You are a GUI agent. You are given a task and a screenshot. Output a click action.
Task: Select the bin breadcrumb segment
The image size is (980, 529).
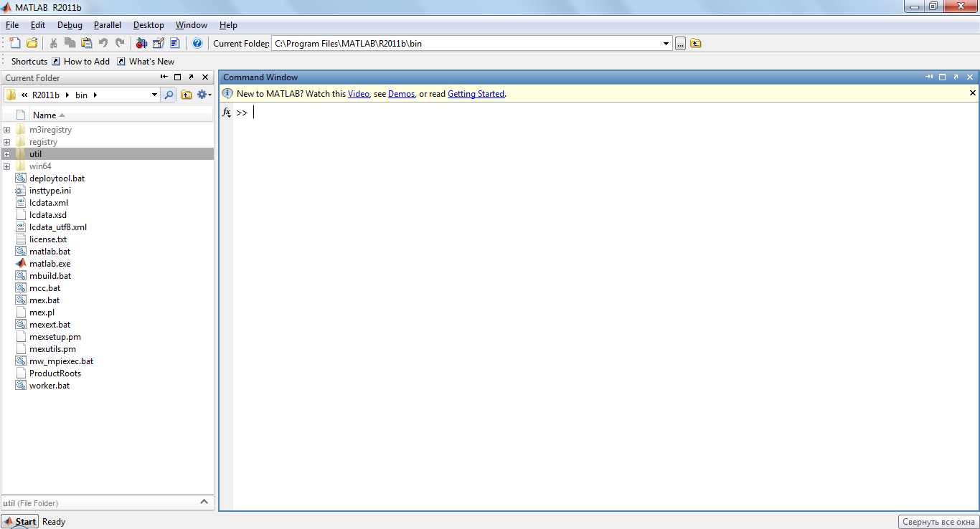click(82, 95)
